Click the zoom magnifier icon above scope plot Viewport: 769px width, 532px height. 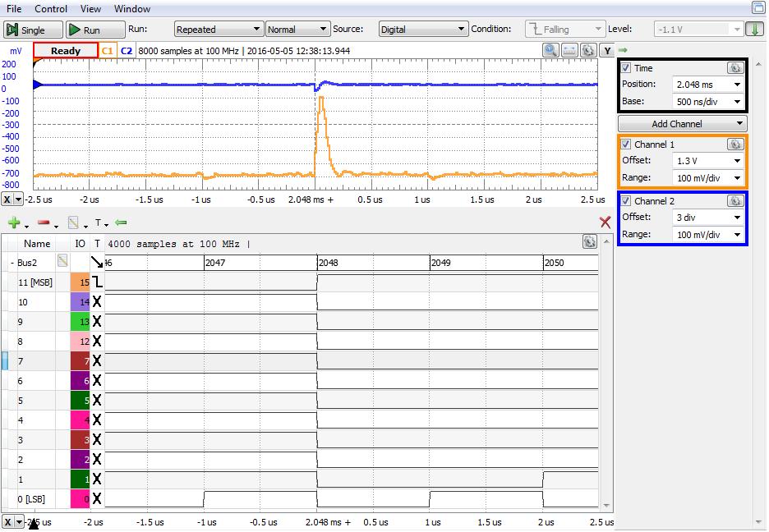point(550,50)
